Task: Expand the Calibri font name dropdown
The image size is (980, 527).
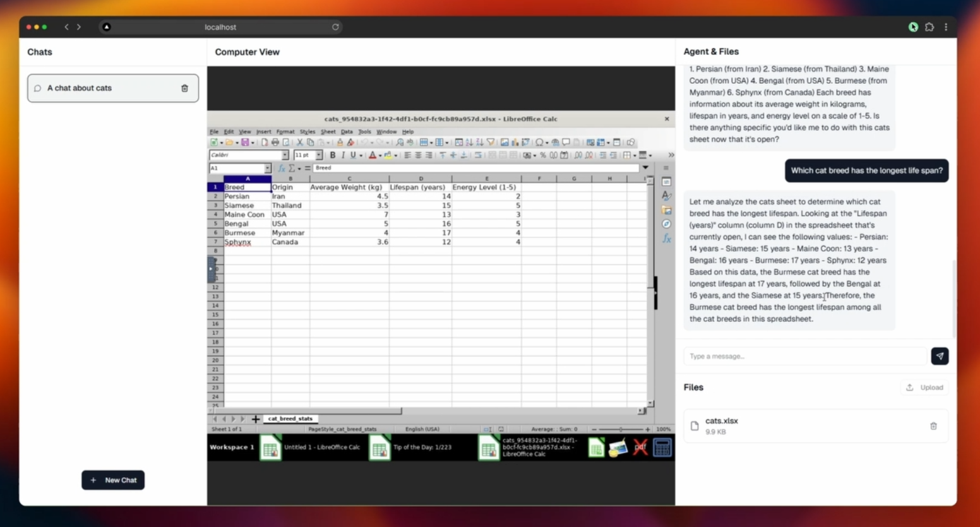Action: pyautogui.click(x=285, y=155)
